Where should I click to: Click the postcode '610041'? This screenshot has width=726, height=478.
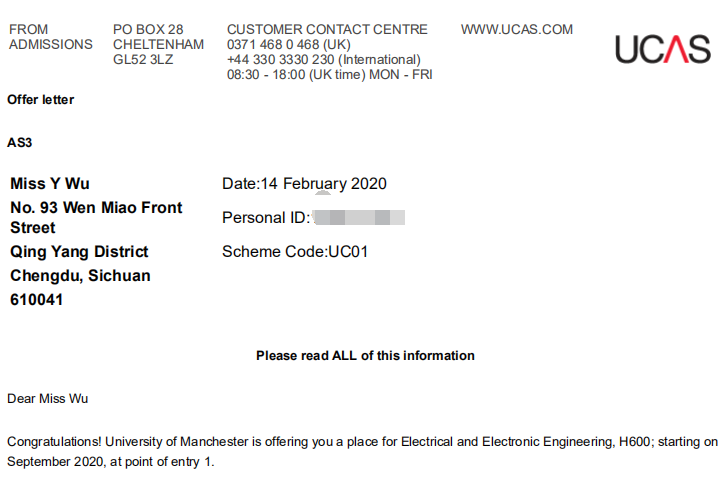pos(37,300)
